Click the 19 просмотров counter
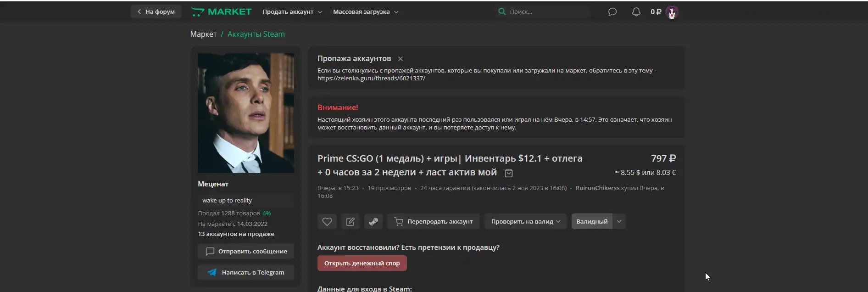Image resolution: width=868 pixels, height=292 pixels. coord(389,188)
